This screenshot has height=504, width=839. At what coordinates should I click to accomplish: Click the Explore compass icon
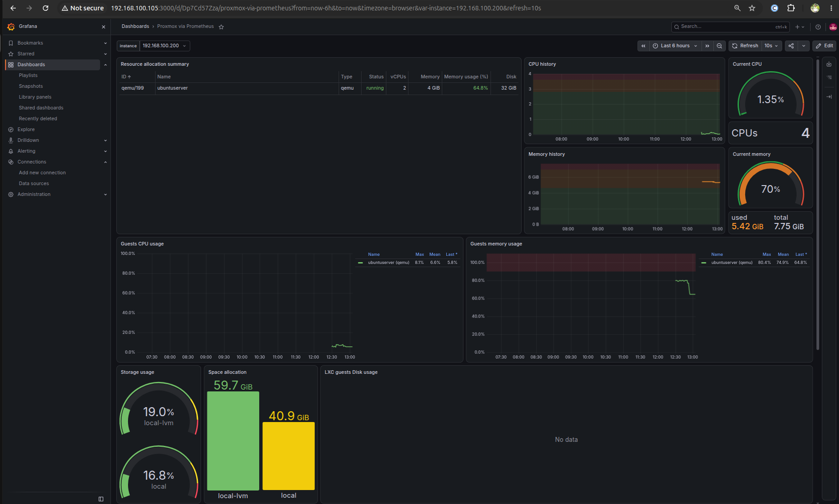[x=11, y=130]
